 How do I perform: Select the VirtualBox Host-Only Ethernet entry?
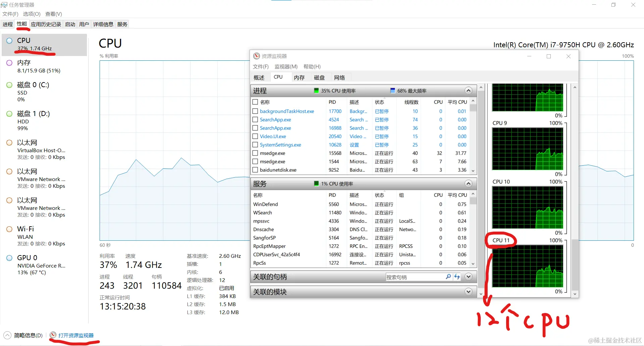(44, 150)
